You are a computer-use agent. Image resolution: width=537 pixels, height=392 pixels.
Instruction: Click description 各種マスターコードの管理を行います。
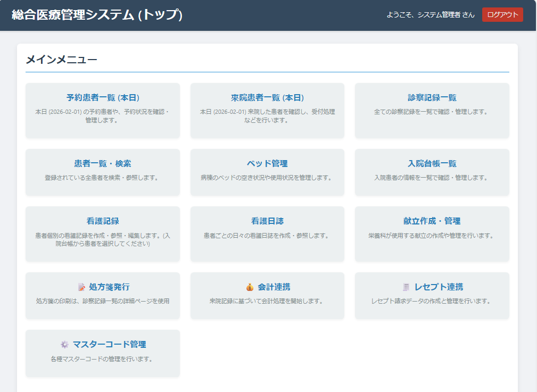(x=103, y=359)
